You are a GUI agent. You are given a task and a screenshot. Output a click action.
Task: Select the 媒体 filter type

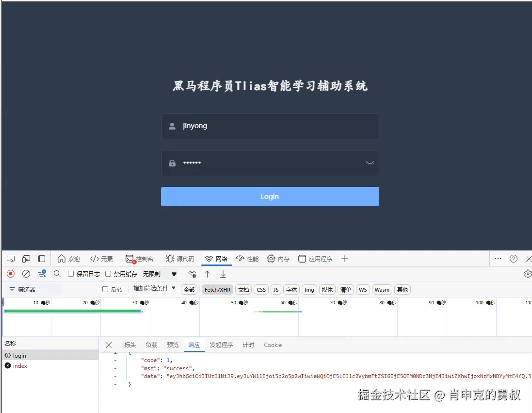[x=327, y=290]
